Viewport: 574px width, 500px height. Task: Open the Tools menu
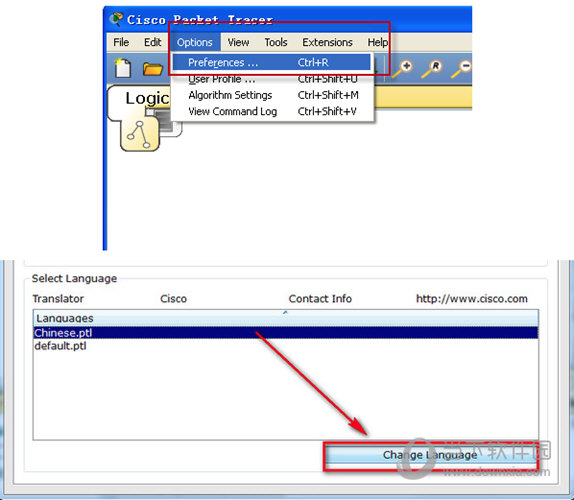coord(276,42)
